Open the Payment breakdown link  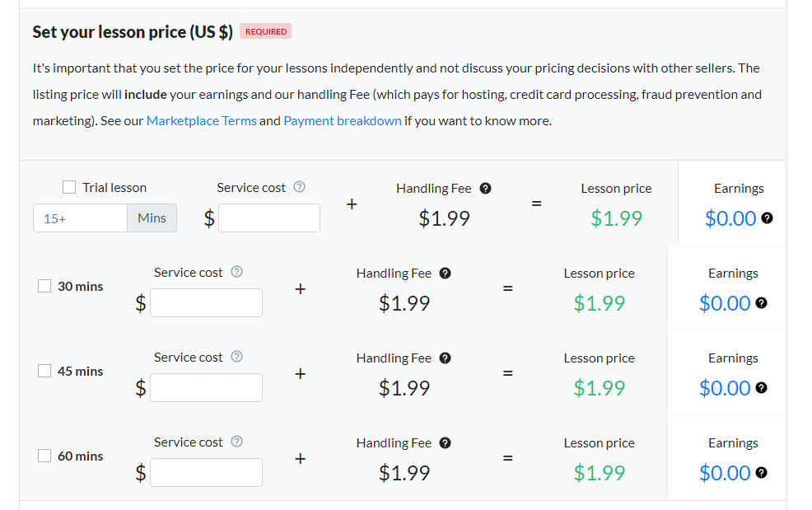[343, 121]
